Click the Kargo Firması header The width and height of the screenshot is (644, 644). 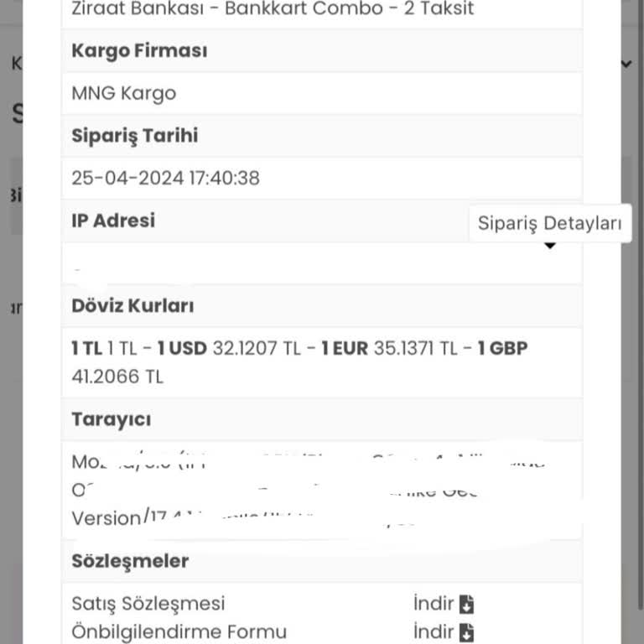[x=139, y=50]
